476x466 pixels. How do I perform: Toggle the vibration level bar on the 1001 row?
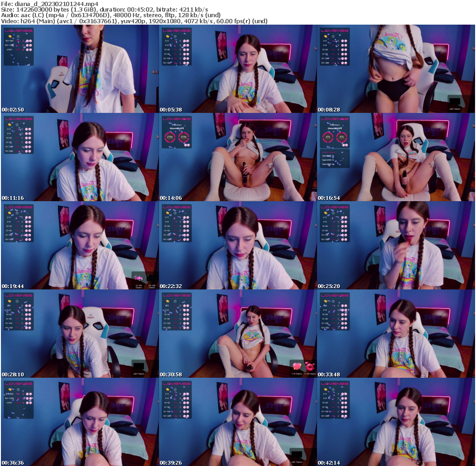(x=23, y=49)
